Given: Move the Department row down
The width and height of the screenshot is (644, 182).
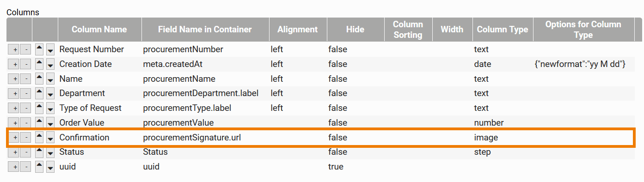Looking at the screenshot, I should [x=50, y=94].
